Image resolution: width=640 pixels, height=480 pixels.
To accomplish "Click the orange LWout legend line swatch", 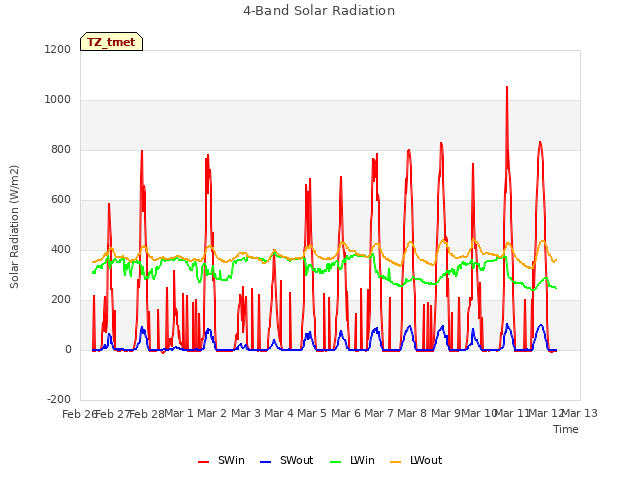I will [396, 462].
